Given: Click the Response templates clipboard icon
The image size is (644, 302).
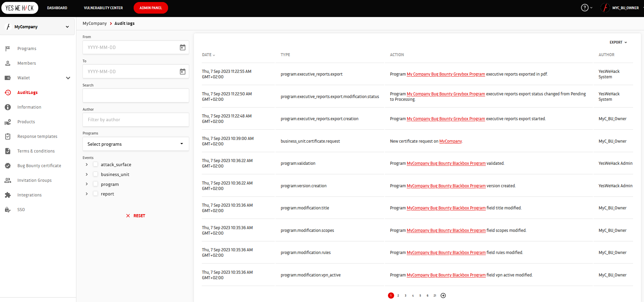Looking at the screenshot, I should (x=8, y=137).
